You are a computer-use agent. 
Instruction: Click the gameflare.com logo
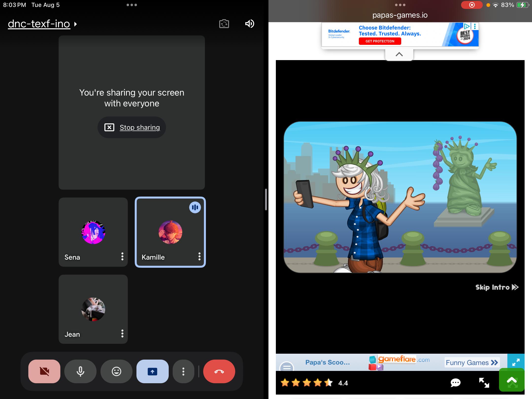tap(399, 363)
